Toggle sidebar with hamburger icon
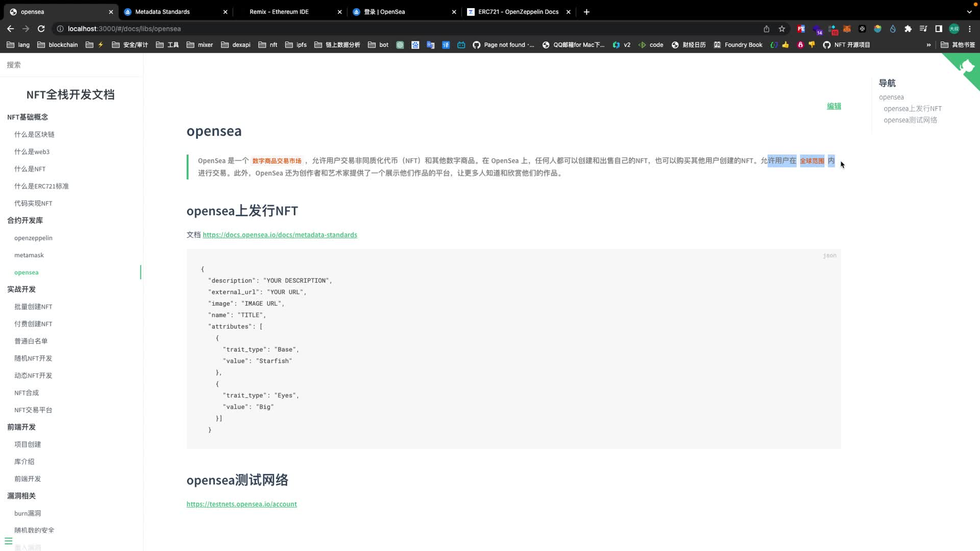This screenshot has width=980, height=551. [8, 541]
